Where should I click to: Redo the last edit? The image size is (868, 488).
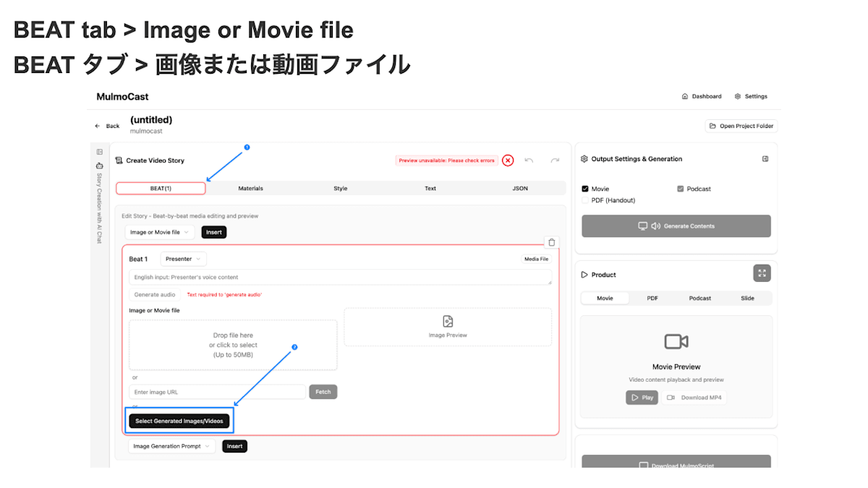[555, 160]
